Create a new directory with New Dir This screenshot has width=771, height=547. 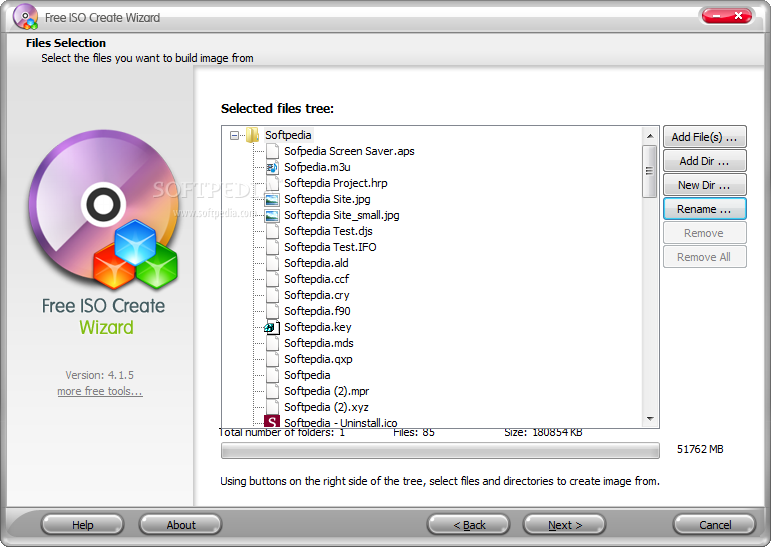pyautogui.click(x=705, y=185)
